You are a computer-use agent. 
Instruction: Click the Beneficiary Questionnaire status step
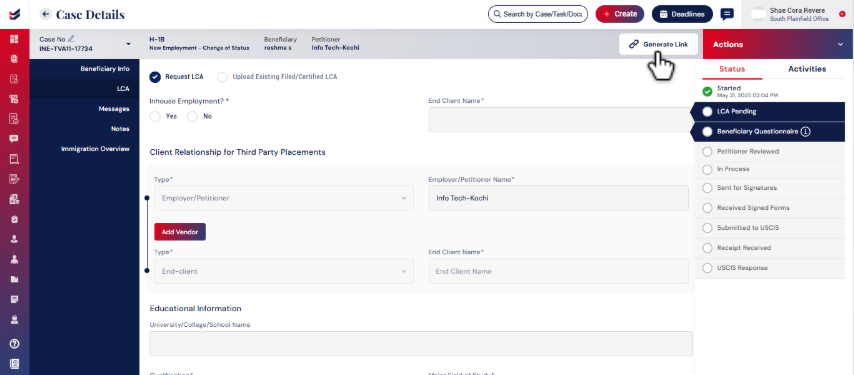pos(769,131)
